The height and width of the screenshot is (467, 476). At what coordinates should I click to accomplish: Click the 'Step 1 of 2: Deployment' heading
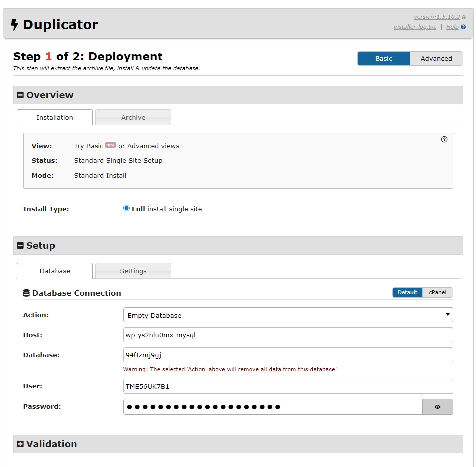pyautogui.click(x=88, y=56)
